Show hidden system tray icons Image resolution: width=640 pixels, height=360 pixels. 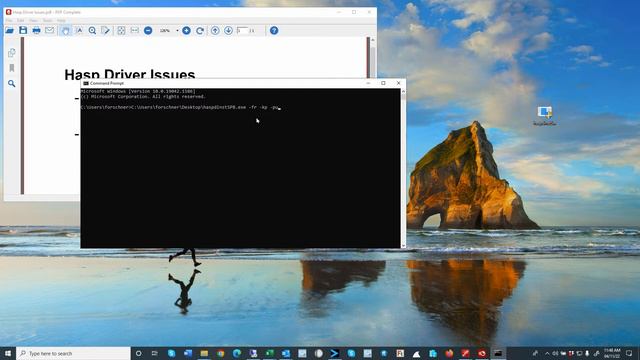point(547,353)
